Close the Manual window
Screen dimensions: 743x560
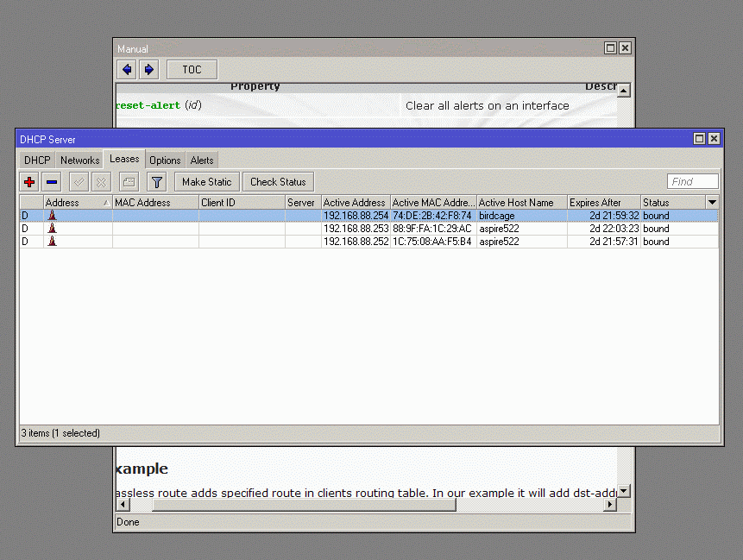pos(626,47)
